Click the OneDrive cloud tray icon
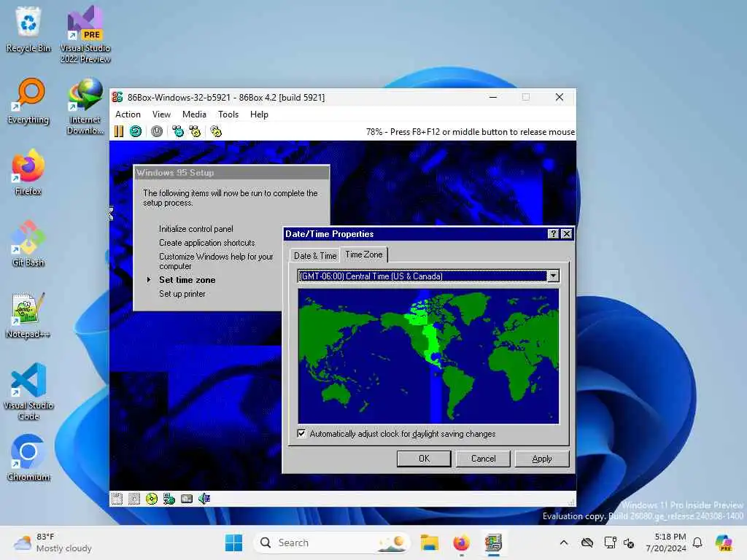Screen dimensions: 747x560 (587, 542)
